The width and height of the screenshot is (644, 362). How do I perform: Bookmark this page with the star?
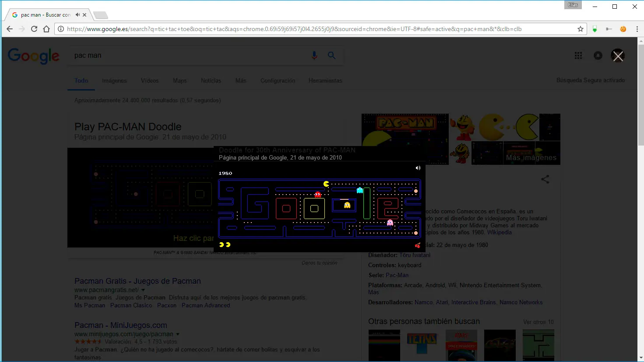pyautogui.click(x=581, y=29)
